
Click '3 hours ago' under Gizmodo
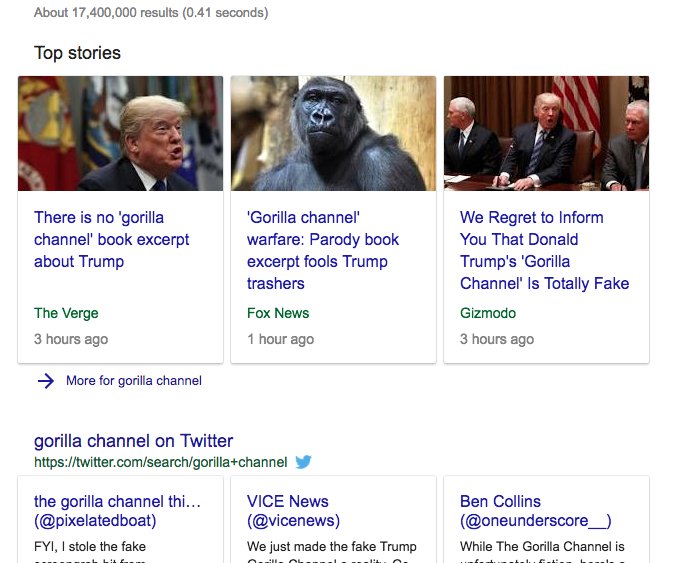tap(497, 339)
